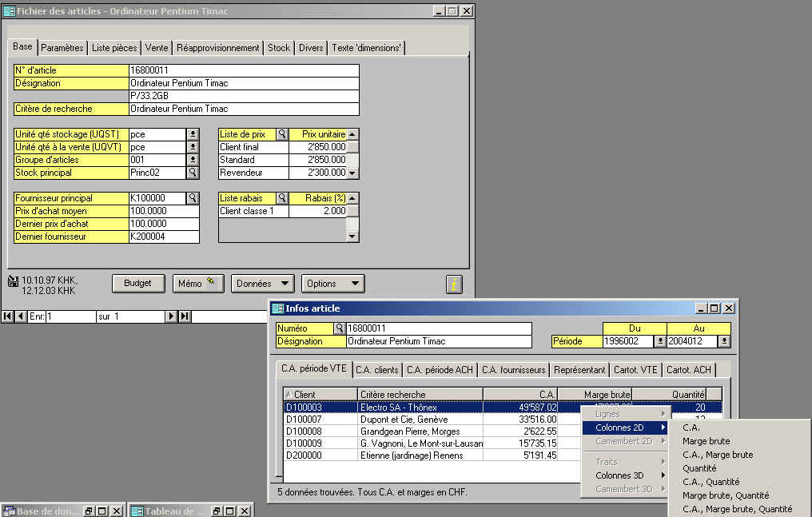The image size is (812, 517).
Task: Open Période Du 1996002 dropdown
Action: click(x=660, y=341)
